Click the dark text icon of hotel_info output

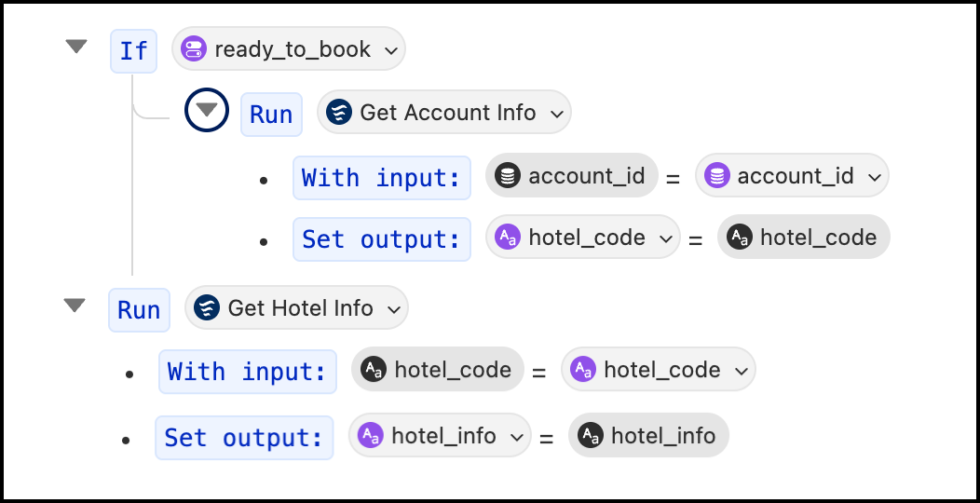click(590, 436)
